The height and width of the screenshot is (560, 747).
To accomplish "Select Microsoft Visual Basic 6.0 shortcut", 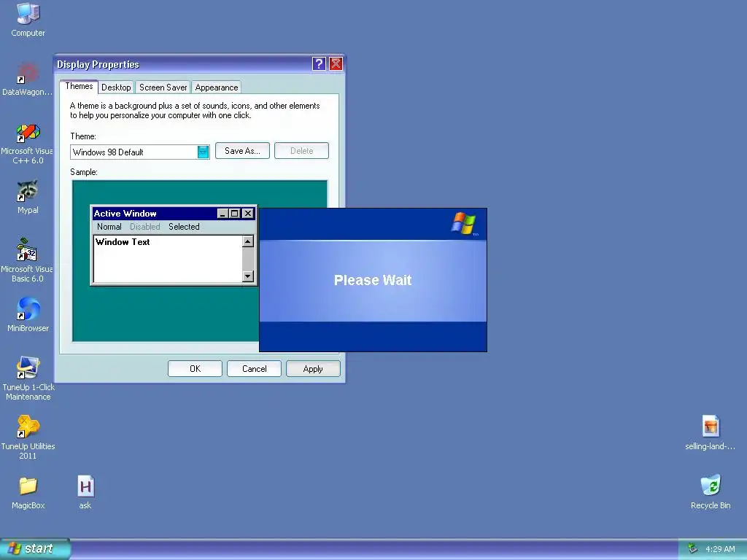I will coord(27,260).
